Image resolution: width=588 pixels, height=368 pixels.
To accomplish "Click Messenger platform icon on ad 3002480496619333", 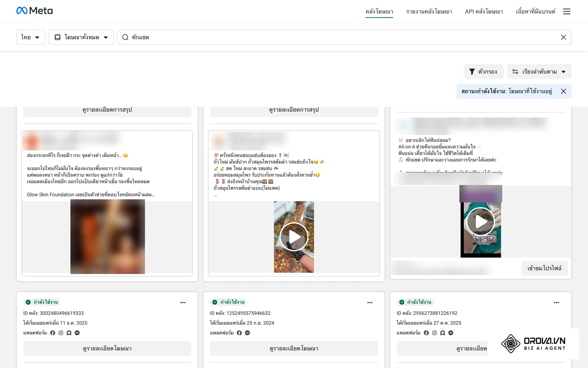I will click(x=77, y=333).
